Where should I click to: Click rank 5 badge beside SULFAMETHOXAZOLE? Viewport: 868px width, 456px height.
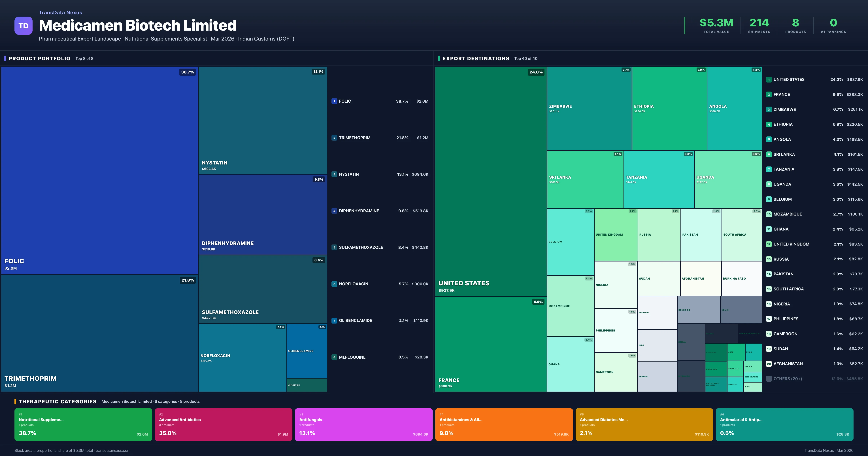pos(334,248)
